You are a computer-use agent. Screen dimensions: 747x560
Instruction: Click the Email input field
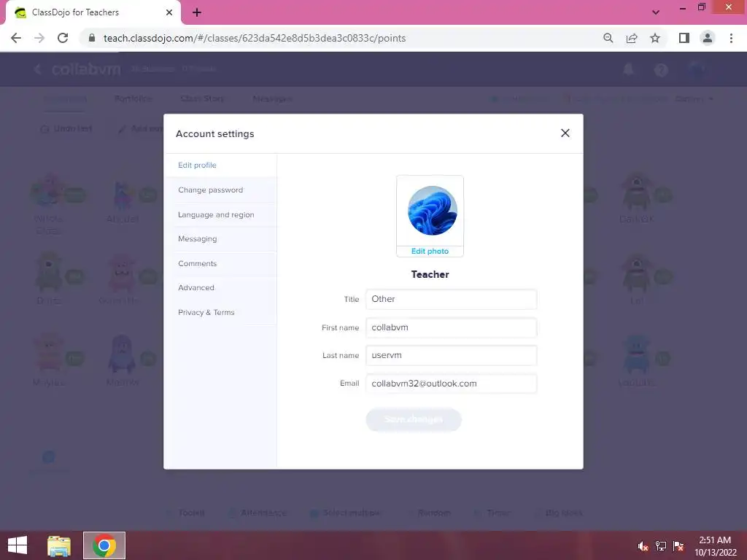(451, 384)
